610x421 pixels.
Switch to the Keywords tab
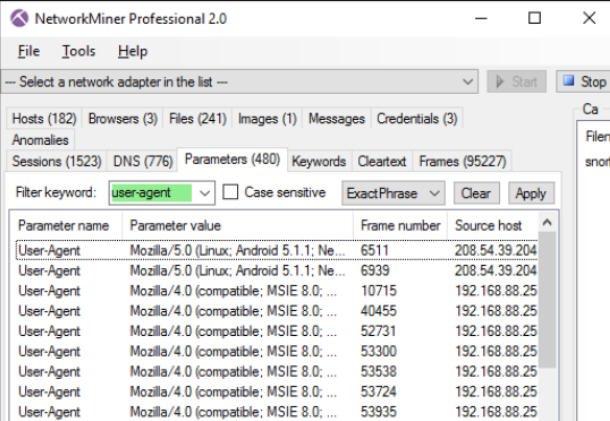(319, 161)
